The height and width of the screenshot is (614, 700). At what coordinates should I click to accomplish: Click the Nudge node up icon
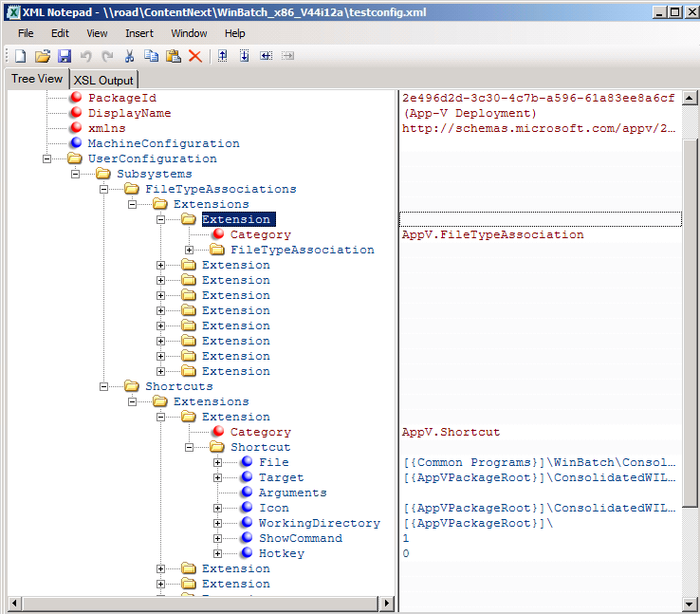click(x=222, y=56)
